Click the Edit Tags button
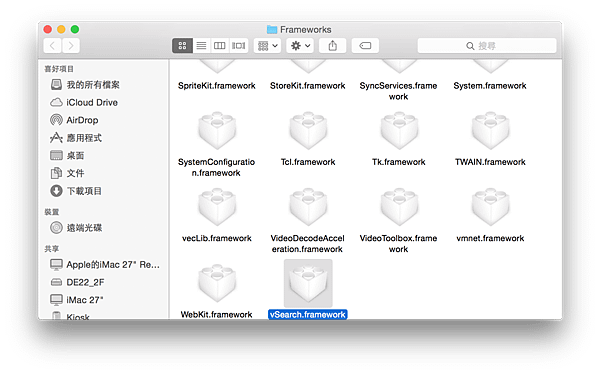 pos(365,46)
